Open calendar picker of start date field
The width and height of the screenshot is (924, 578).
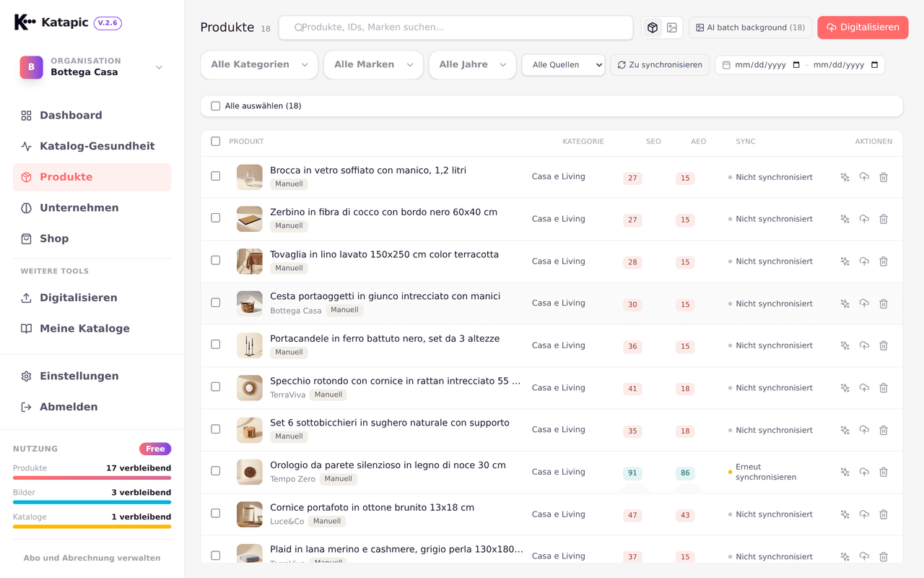[x=796, y=65]
